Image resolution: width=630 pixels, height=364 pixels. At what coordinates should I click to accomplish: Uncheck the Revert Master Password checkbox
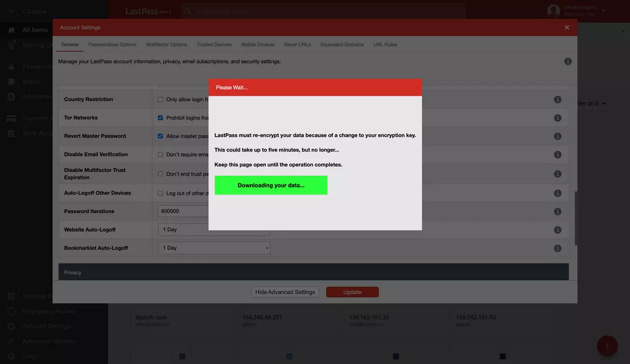(x=160, y=136)
